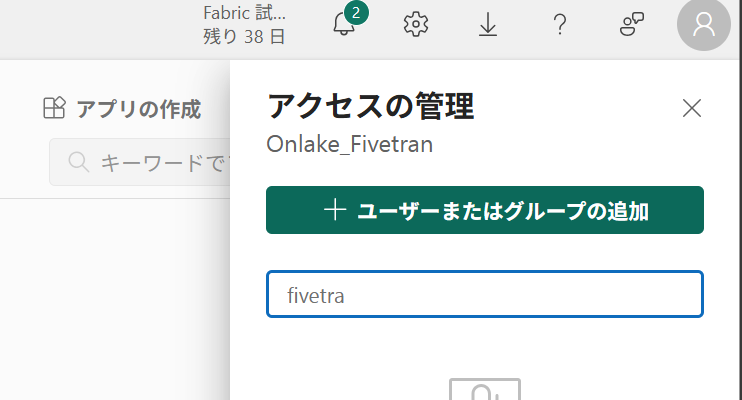Select the アプリの作成 button label
Screen dimensions: 742x400
point(139,109)
